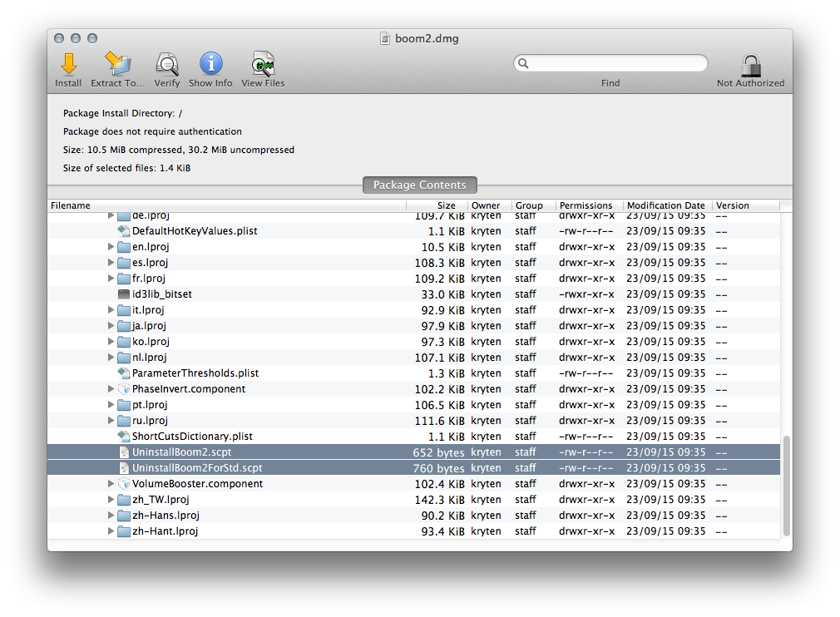Click the VolumeBooster.component bundle icon
Viewport: 840px width, 617px height.
click(x=124, y=484)
